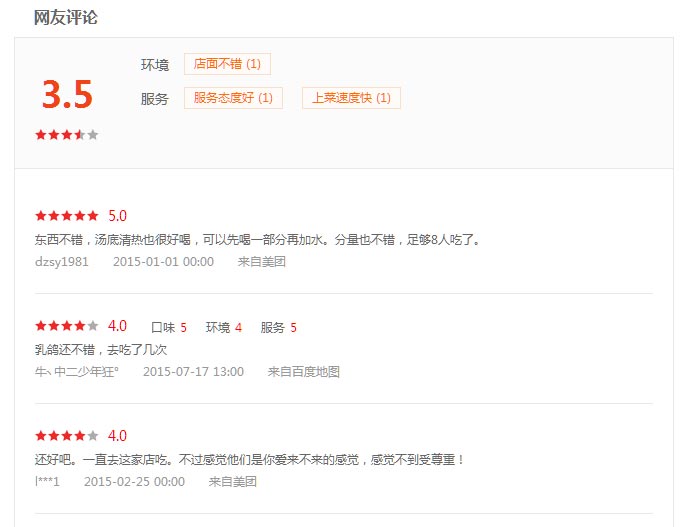Click the 服务态度好 (1) tag
The image size is (688, 527).
(x=233, y=98)
